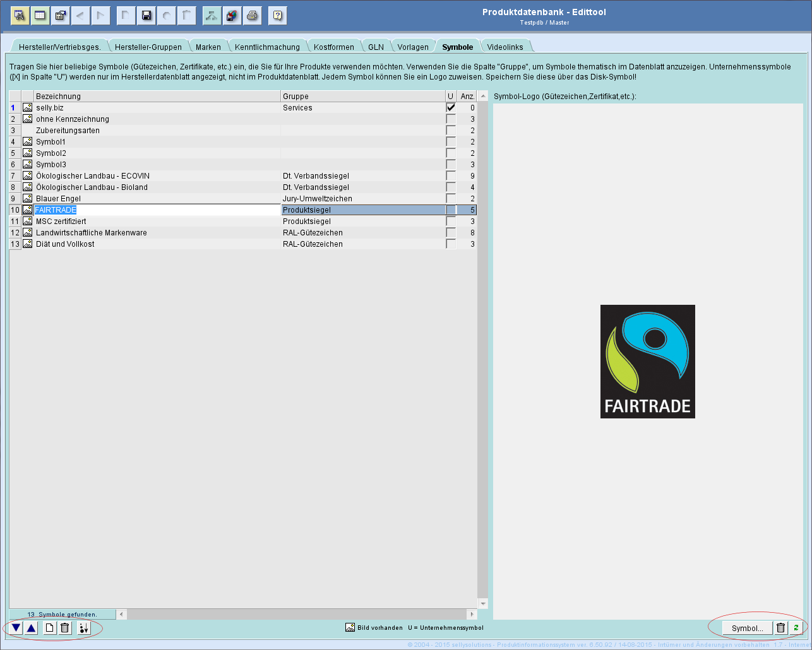
Task: Click the Symbol... button
Action: click(747, 628)
